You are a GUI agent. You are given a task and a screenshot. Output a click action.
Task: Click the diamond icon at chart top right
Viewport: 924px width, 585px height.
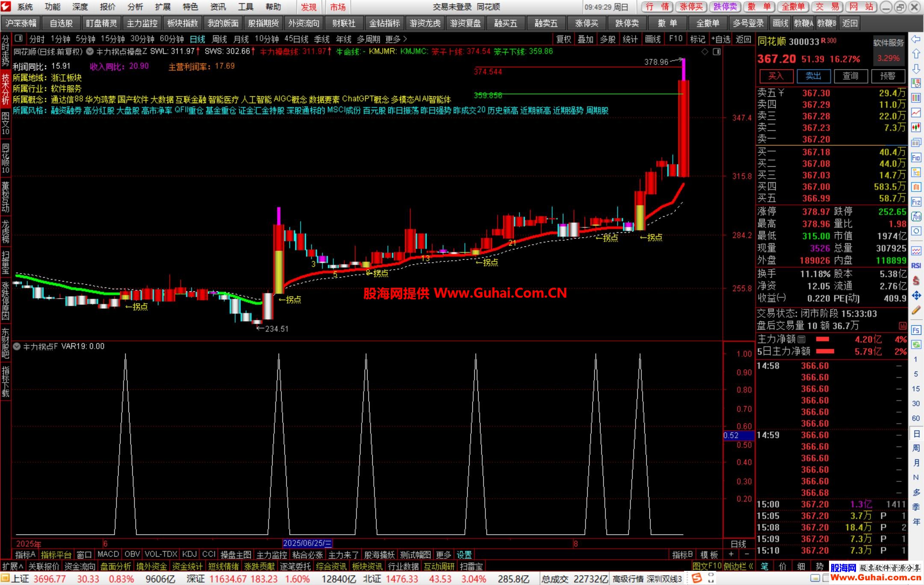[705, 52]
